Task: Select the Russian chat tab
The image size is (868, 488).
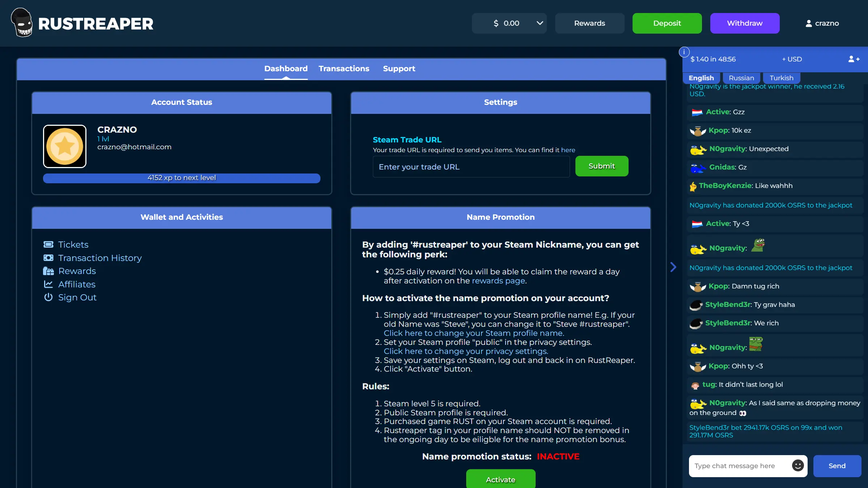Action: [741, 78]
